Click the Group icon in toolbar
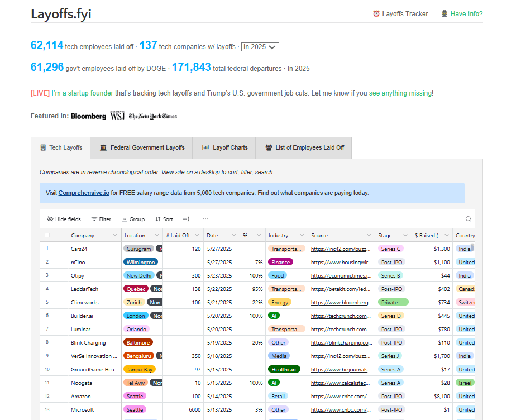 pyautogui.click(x=125, y=219)
